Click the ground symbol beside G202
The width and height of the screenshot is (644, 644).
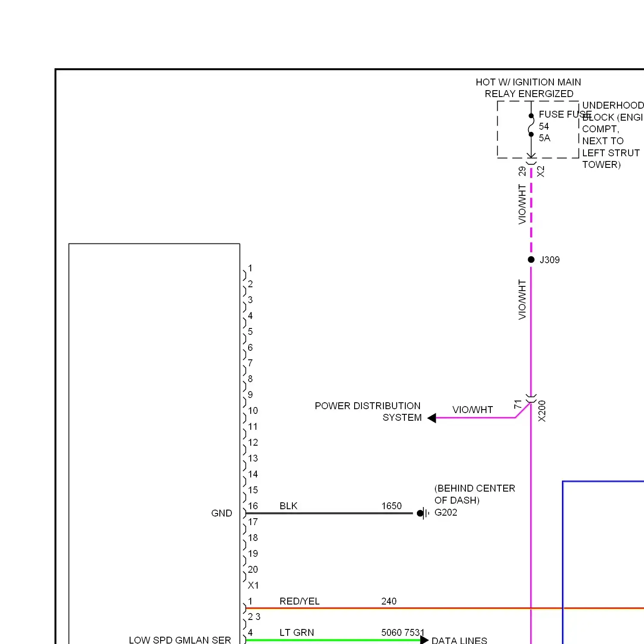tap(423, 513)
